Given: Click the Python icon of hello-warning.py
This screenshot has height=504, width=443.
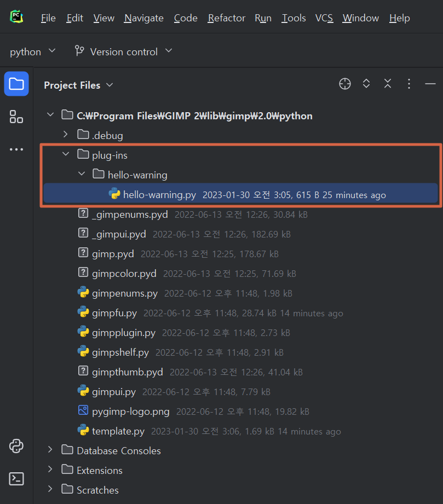Looking at the screenshot, I should tap(114, 194).
